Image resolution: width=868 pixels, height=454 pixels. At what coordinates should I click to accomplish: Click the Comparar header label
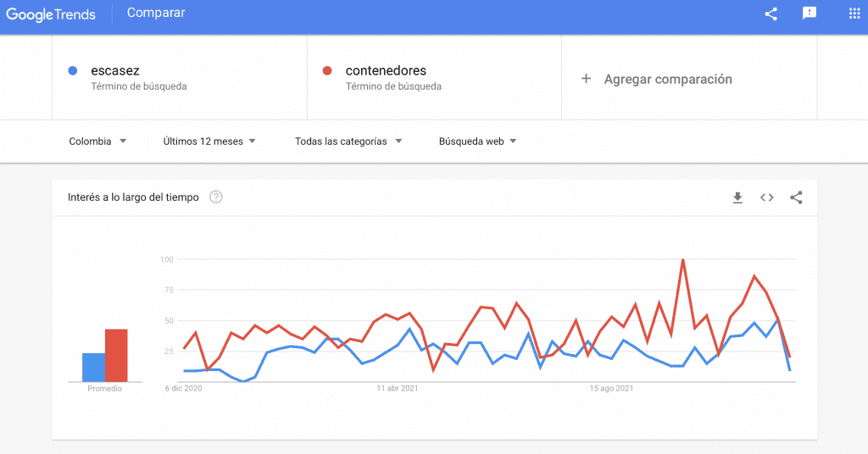point(156,13)
